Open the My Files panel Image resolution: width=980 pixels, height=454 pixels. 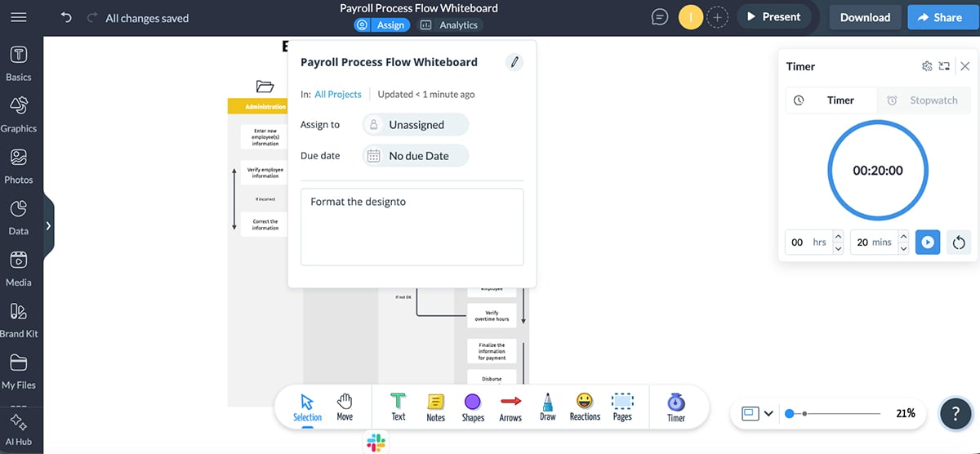[x=18, y=372]
